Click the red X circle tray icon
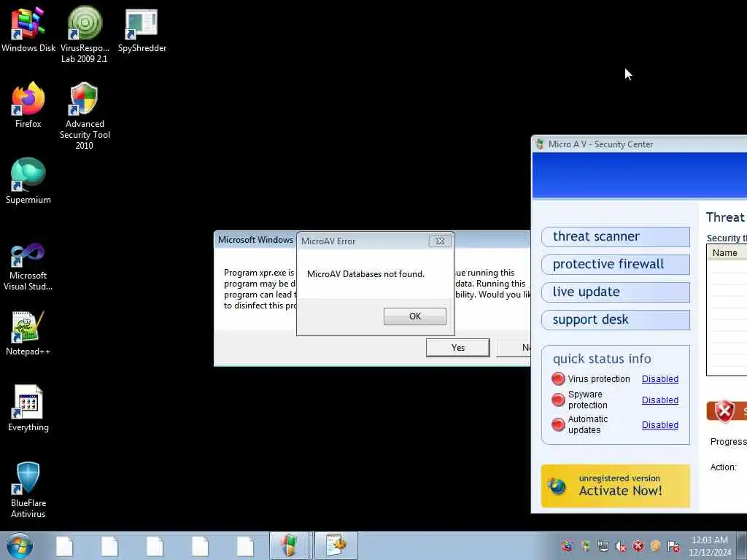The width and height of the screenshot is (747, 560). coord(638,546)
